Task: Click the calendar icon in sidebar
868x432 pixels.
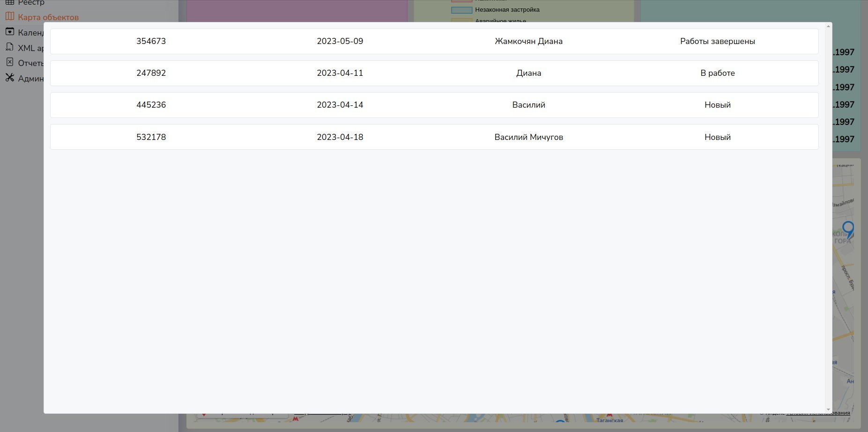Action: 10,32
